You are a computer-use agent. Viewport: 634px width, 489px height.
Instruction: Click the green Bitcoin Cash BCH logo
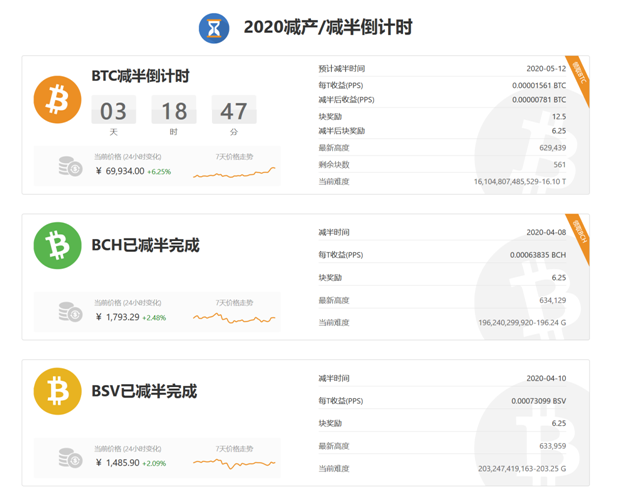pos(57,246)
